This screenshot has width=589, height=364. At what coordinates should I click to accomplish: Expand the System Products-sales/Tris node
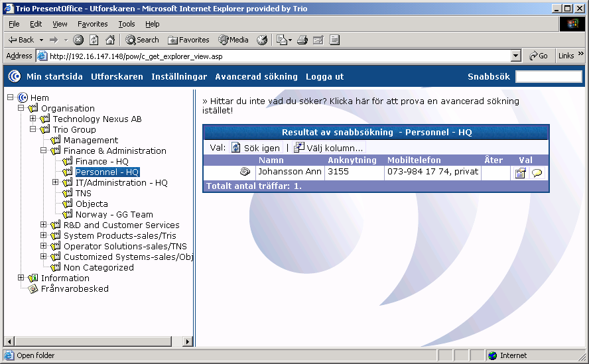[x=44, y=235]
